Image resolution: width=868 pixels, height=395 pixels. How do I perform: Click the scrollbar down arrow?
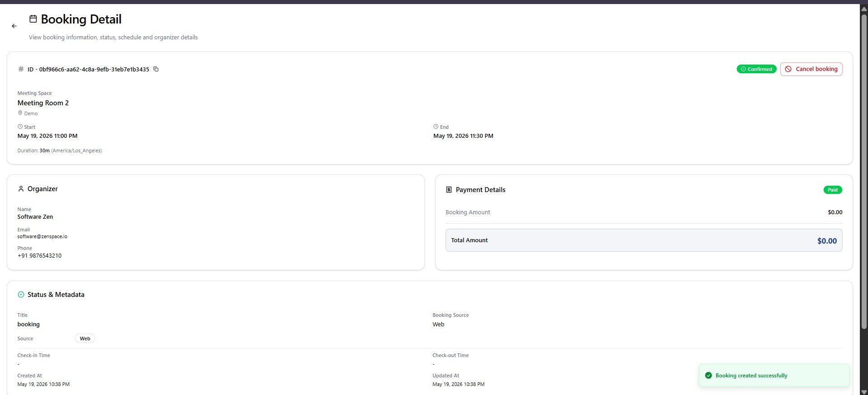(x=864, y=391)
